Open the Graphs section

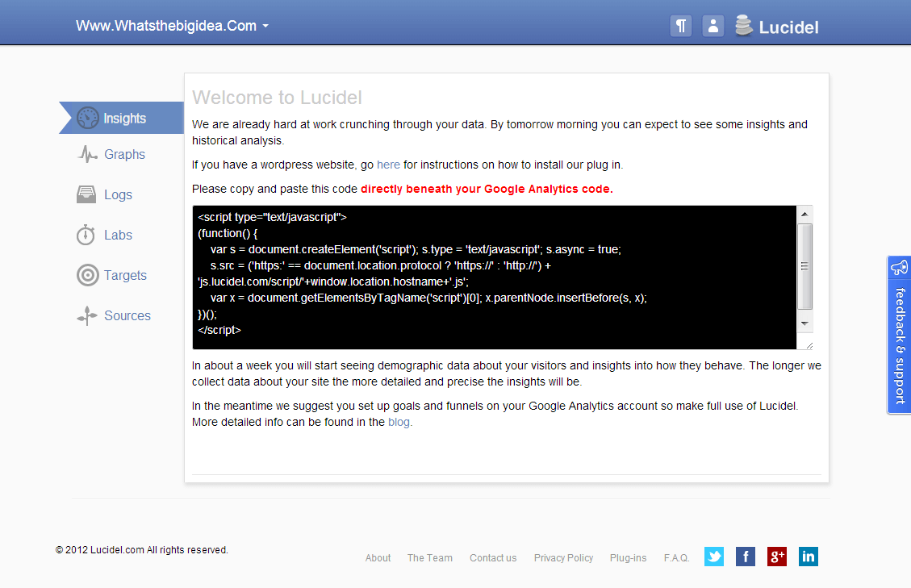coord(124,155)
